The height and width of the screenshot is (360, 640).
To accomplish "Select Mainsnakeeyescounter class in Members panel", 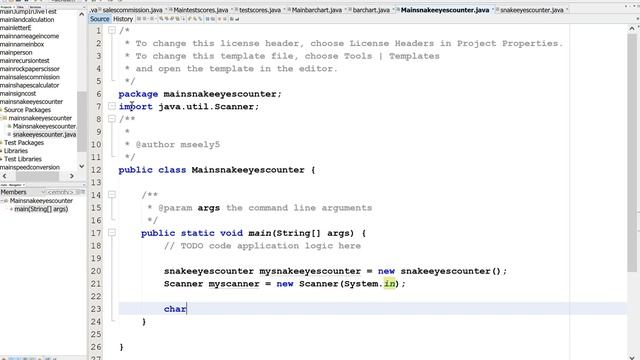I will point(41,201).
